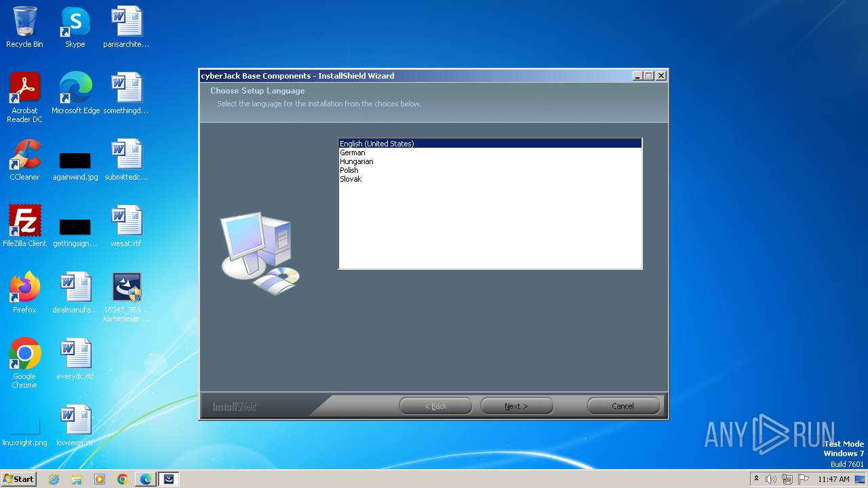Click the taskbar clock 11:47 AM
This screenshot has height=488, width=868.
[833, 479]
